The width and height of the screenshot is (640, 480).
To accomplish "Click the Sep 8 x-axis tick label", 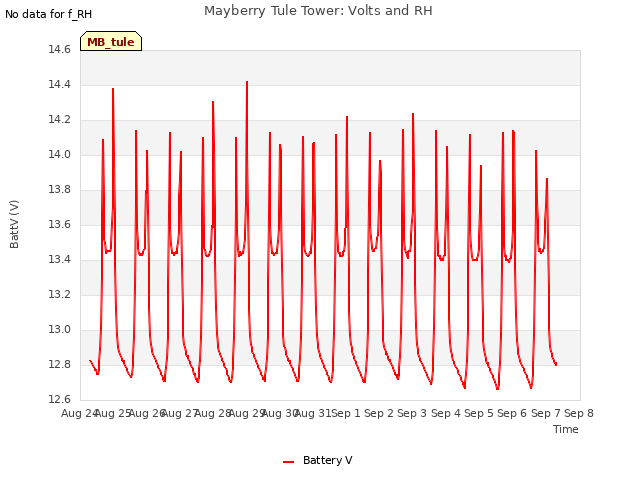I will coord(579,413).
